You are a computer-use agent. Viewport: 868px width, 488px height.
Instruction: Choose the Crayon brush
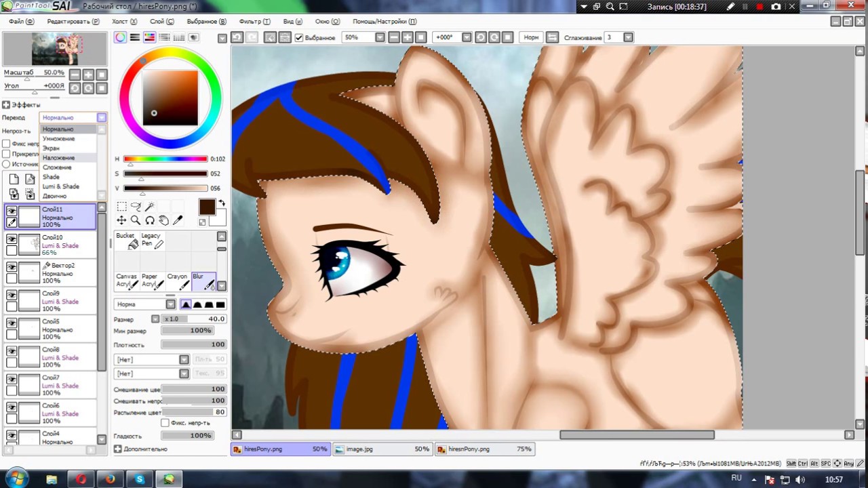pos(178,281)
